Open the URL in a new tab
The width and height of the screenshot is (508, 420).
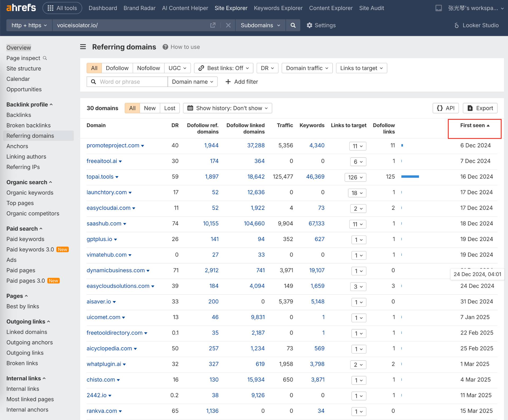[213, 25]
